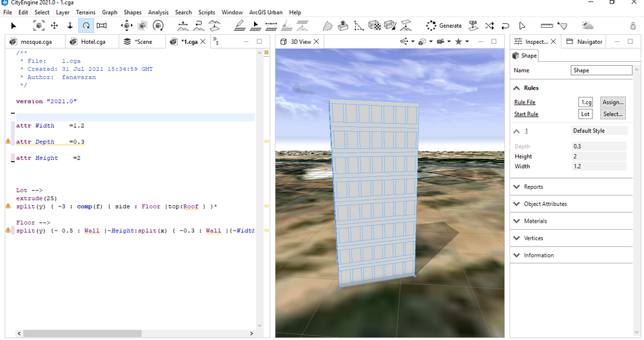Switch to the Hotel.cga editor tab
Viewport: 644px width, 340px height.
[x=93, y=42]
